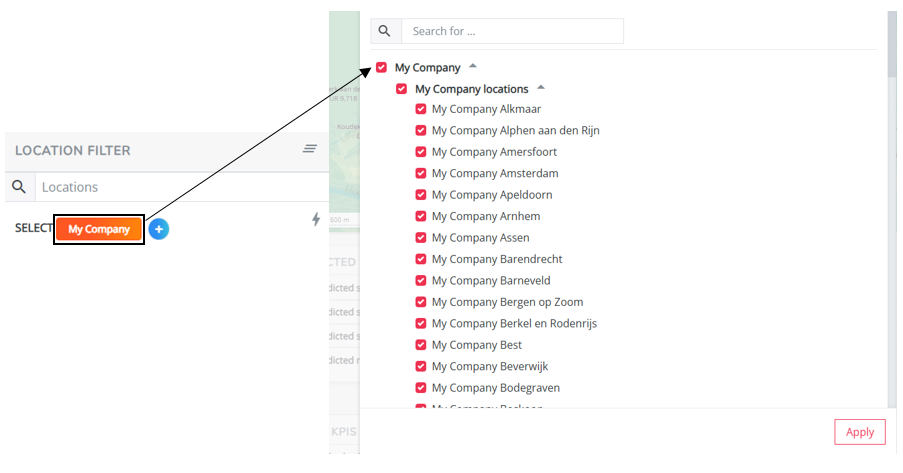Image resolution: width=903 pixels, height=473 pixels.
Task: Collapse the My Company tree node arrow
Action: 474,67
